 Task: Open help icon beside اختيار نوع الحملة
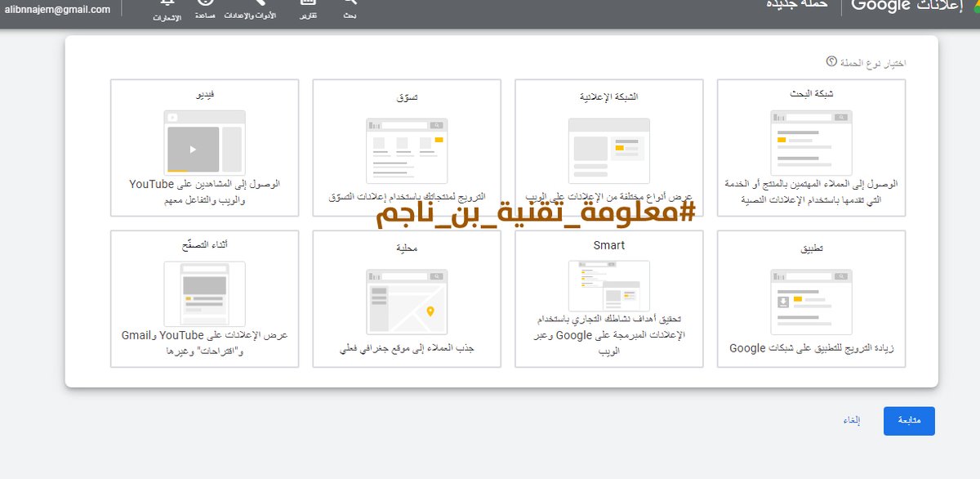click(x=831, y=61)
